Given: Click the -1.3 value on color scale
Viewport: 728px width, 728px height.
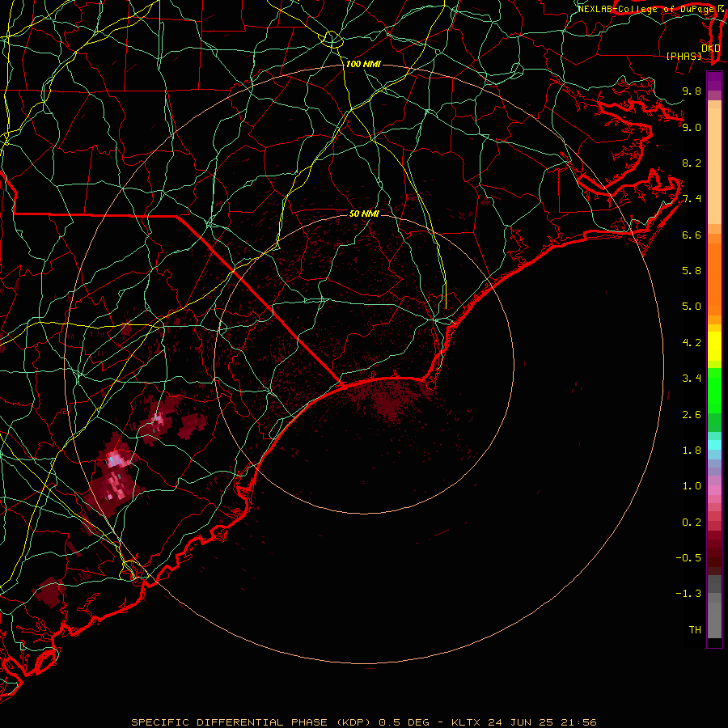Looking at the screenshot, I should [x=688, y=594].
